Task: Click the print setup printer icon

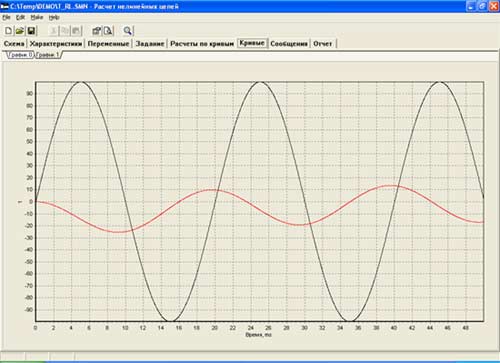Action: click(x=97, y=31)
